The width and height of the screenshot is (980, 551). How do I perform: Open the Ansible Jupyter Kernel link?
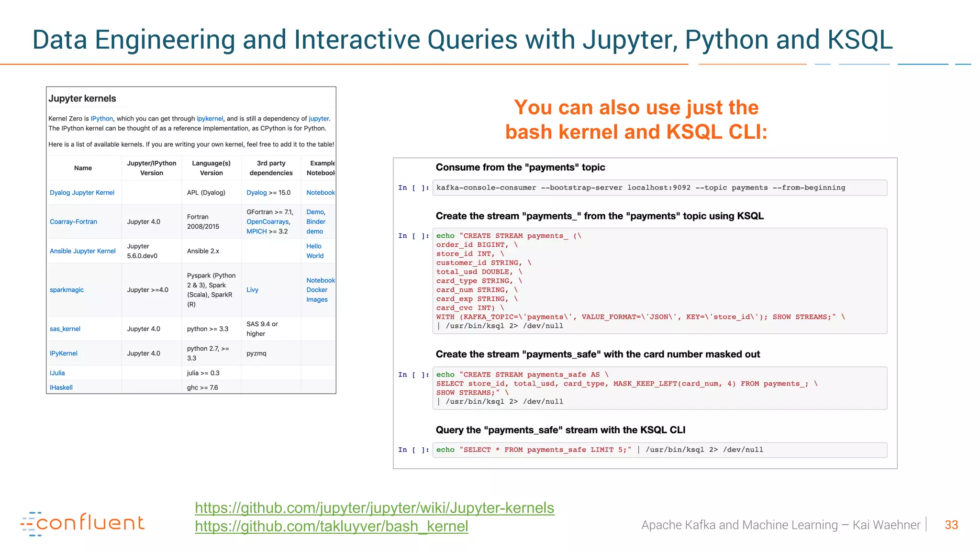pos(82,251)
